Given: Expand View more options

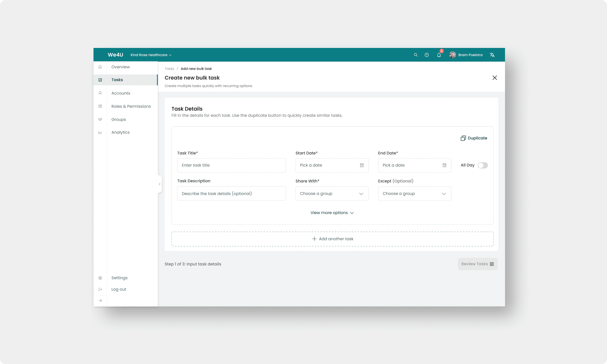Looking at the screenshot, I should pos(332,213).
